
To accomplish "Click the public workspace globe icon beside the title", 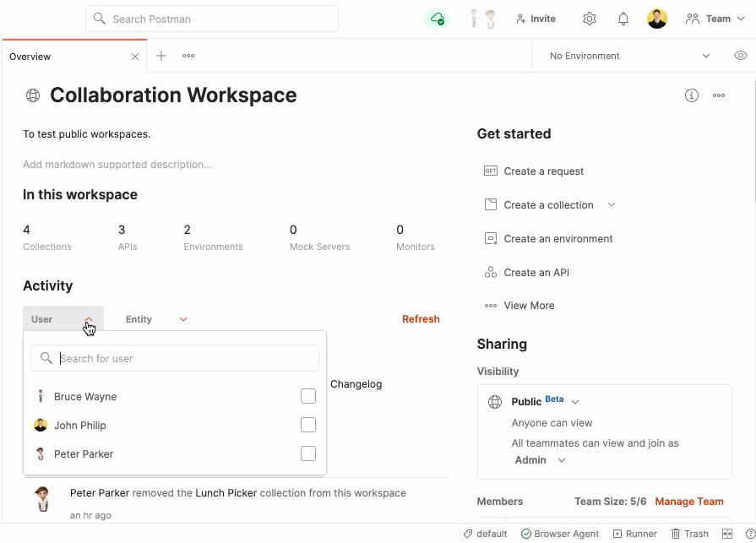I will (33, 95).
